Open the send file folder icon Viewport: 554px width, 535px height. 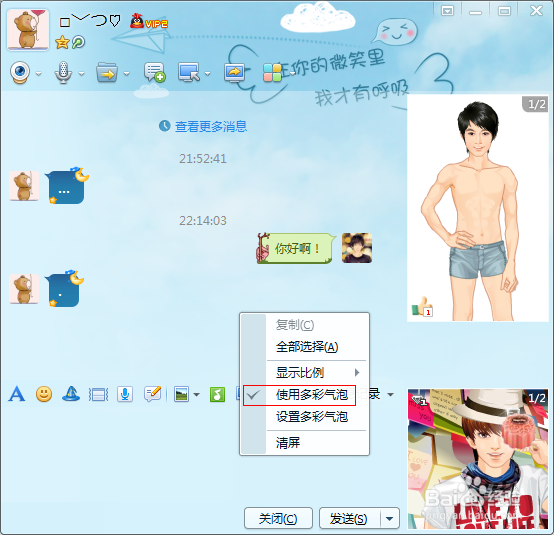click(x=107, y=73)
